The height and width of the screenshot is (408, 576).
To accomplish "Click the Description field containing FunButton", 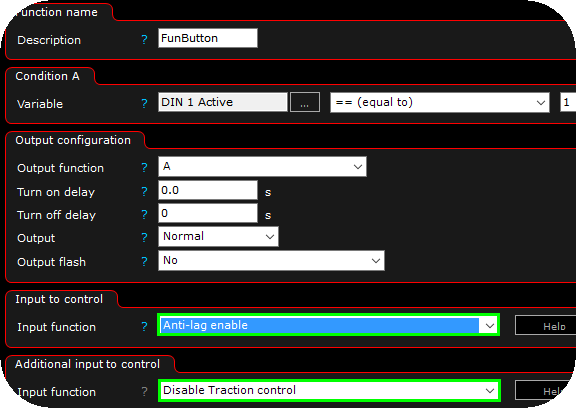I will click(208, 38).
